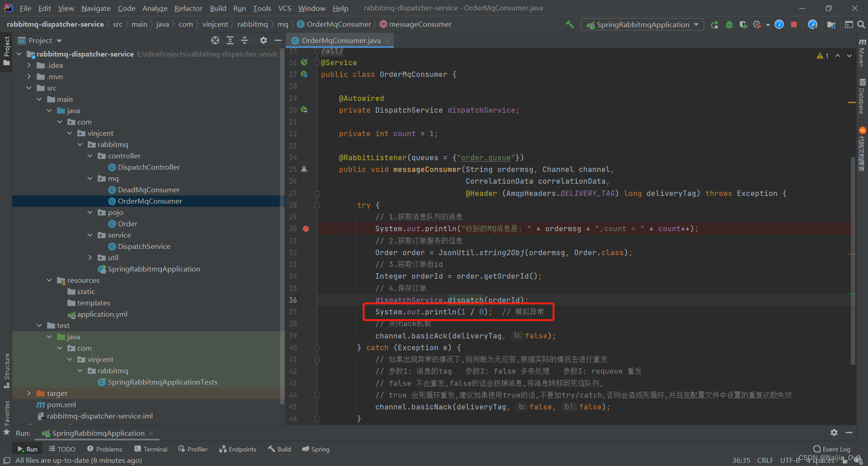868x466 pixels.
Task: Hide the Run tool window
Action: (x=849, y=433)
